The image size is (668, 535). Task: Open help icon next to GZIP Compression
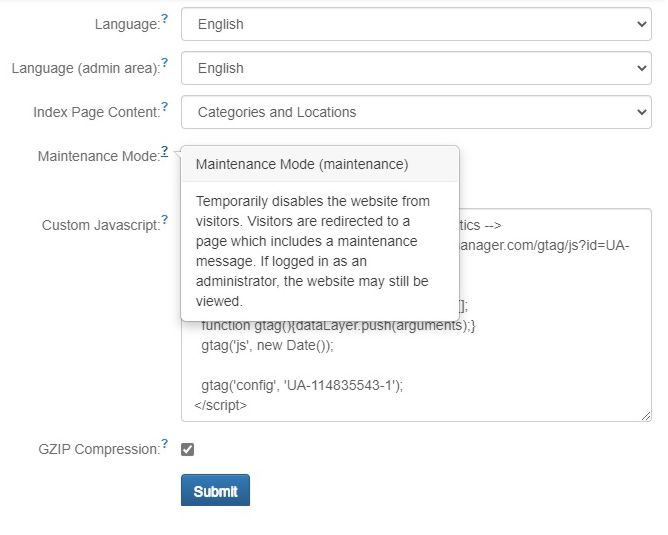(164, 444)
